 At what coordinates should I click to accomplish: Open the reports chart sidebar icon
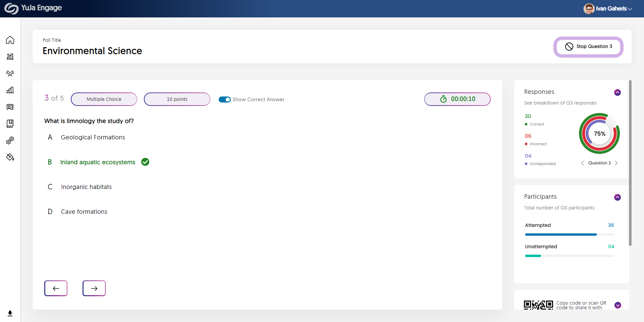pyautogui.click(x=10, y=90)
